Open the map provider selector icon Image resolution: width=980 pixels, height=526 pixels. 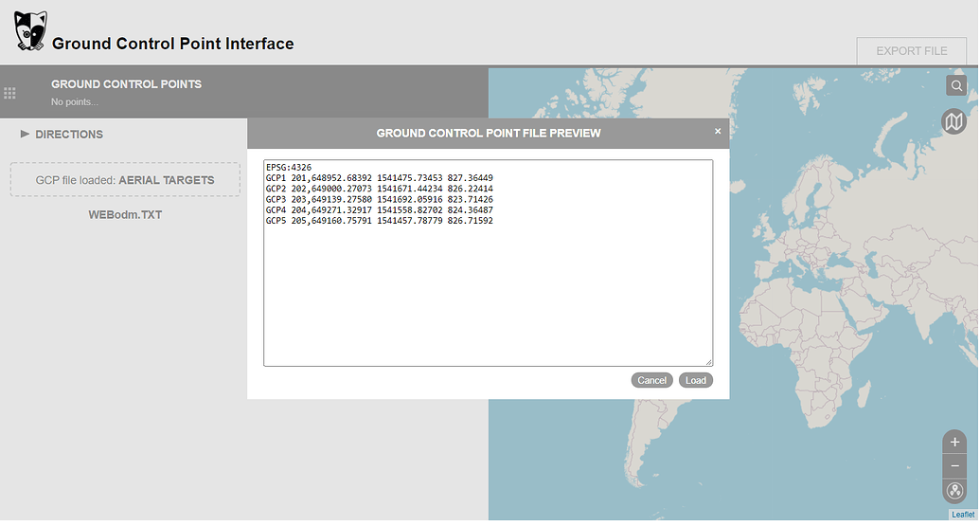pos(954,121)
